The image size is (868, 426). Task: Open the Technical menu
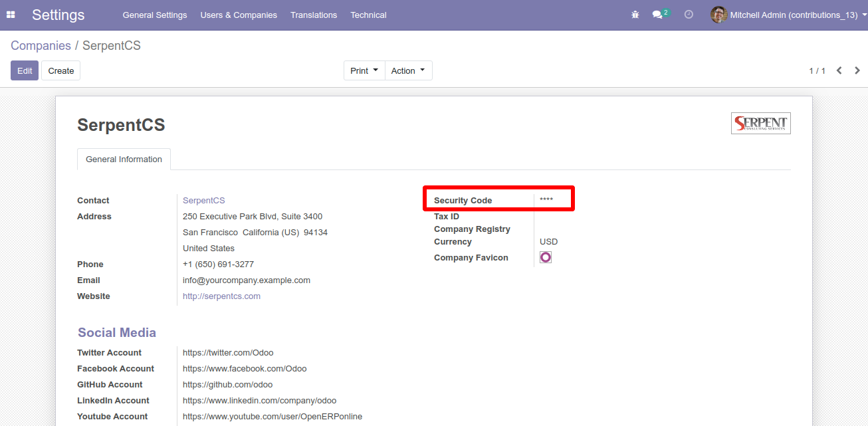click(x=368, y=15)
